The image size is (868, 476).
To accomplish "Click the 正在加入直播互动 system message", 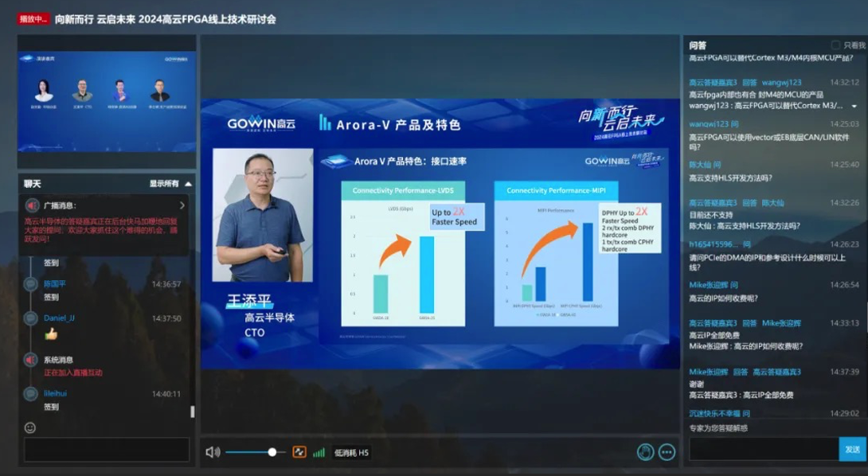I will pyautogui.click(x=73, y=373).
